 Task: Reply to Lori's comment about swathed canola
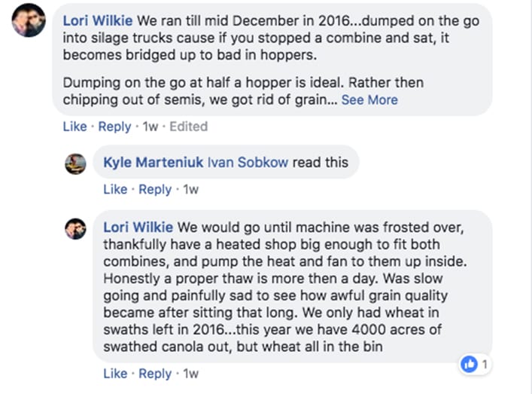pos(155,373)
